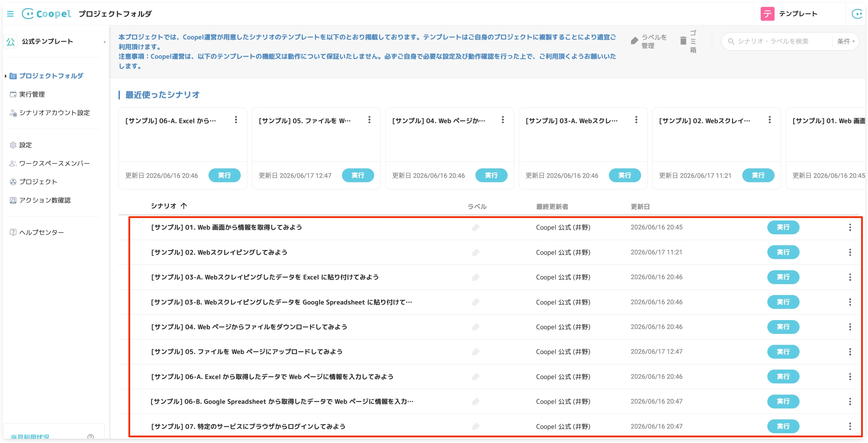
Task: Open scenario 05. ファイルを Web ページにアップロード
Action: coord(247,352)
